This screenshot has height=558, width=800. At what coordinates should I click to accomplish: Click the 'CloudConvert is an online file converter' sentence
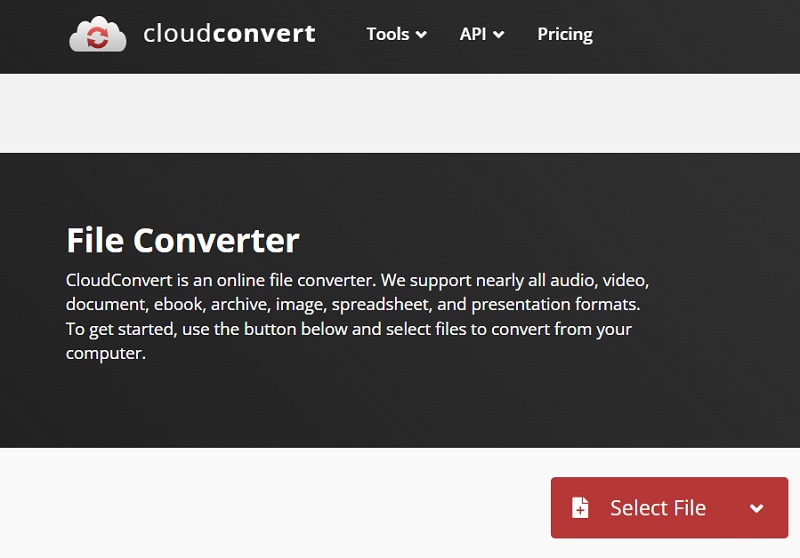(x=221, y=280)
